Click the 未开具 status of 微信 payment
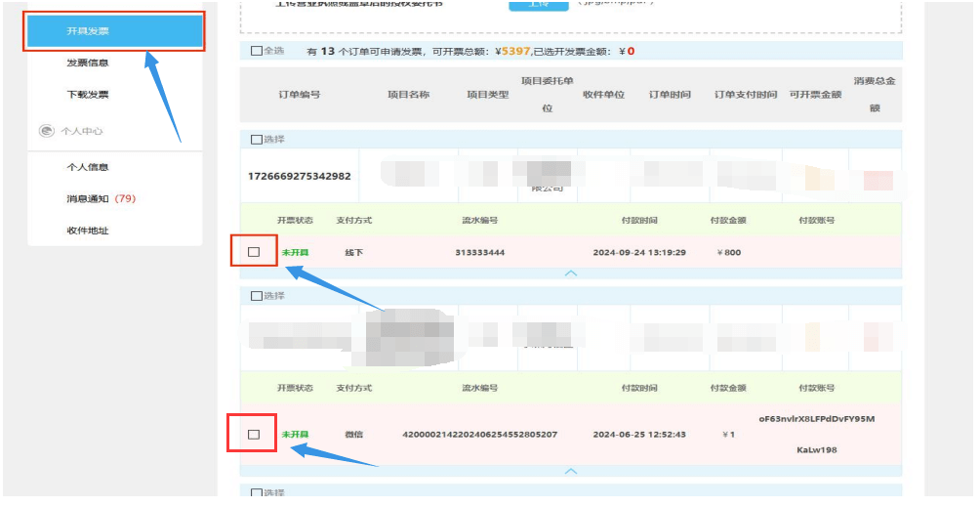Screen dimensions: 980x506 point(295,434)
